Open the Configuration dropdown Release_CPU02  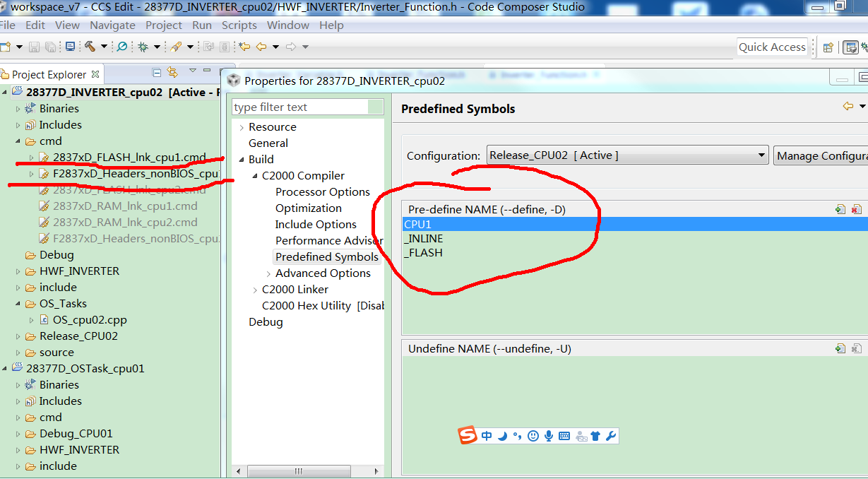point(627,155)
